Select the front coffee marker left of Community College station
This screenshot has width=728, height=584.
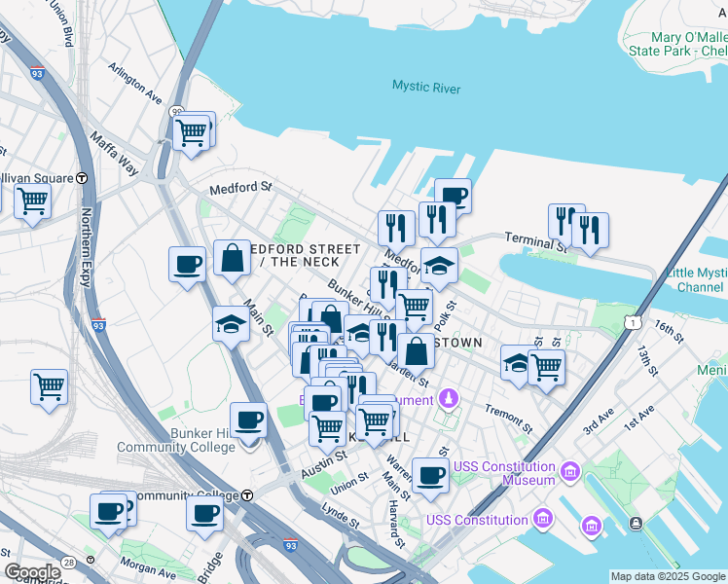[109, 514]
